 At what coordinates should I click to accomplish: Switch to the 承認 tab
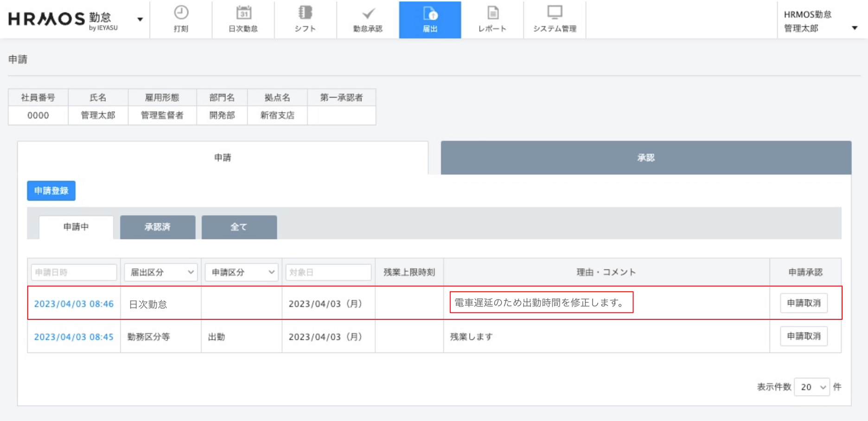click(x=645, y=158)
